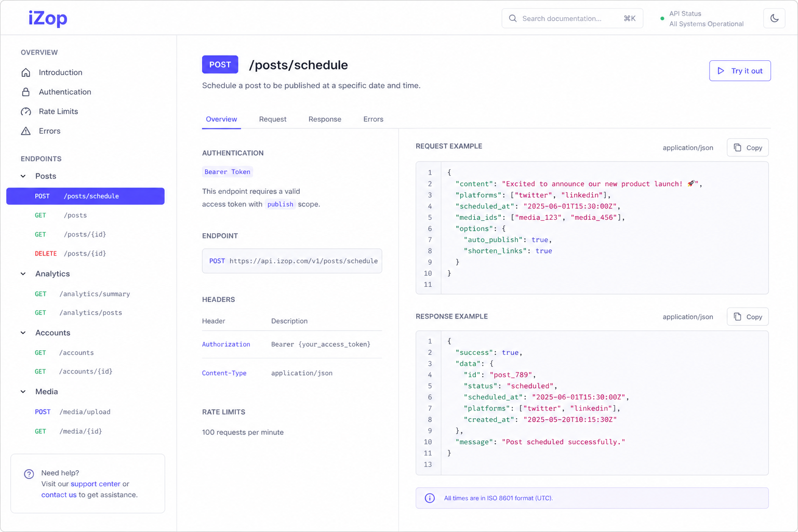
Task: Click the copy icon in Response Example
Action: pos(737,316)
